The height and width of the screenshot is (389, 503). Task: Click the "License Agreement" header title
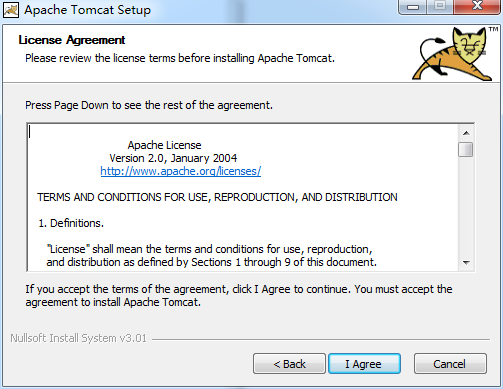click(x=72, y=40)
